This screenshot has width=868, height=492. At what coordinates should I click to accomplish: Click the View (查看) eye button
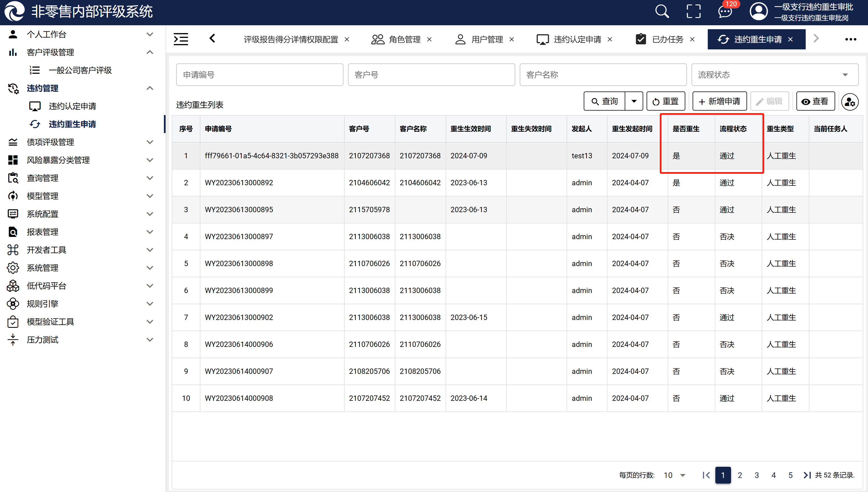pyautogui.click(x=815, y=101)
